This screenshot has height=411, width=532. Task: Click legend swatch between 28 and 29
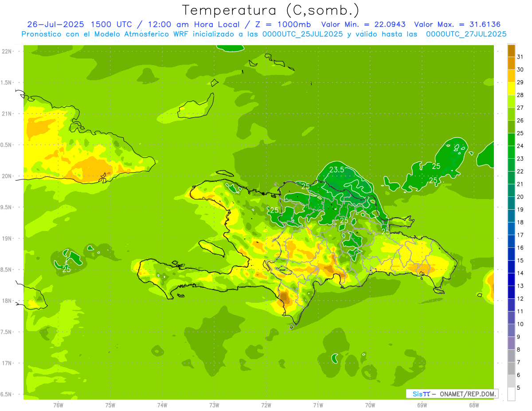(511, 89)
